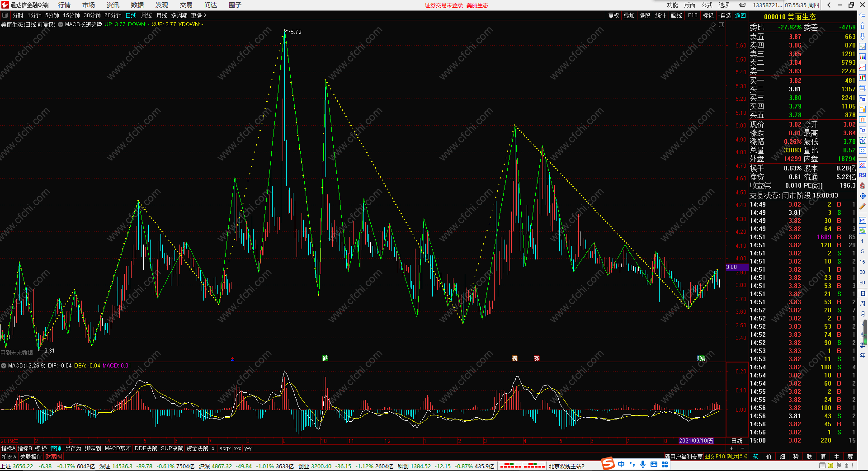This screenshot has width=868, height=471.
Task: Click the chart zoom out minus button
Action: [x=742, y=448]
